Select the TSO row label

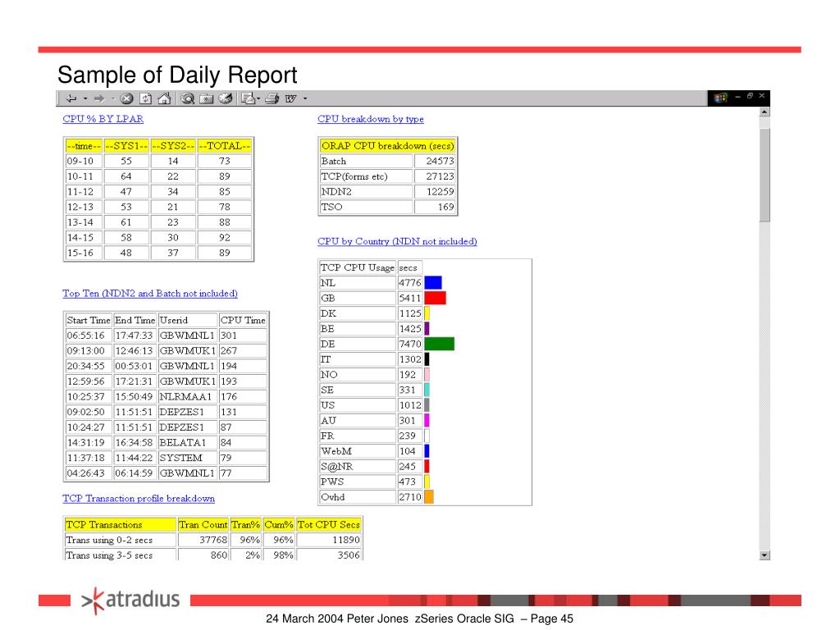pos(367,208)
